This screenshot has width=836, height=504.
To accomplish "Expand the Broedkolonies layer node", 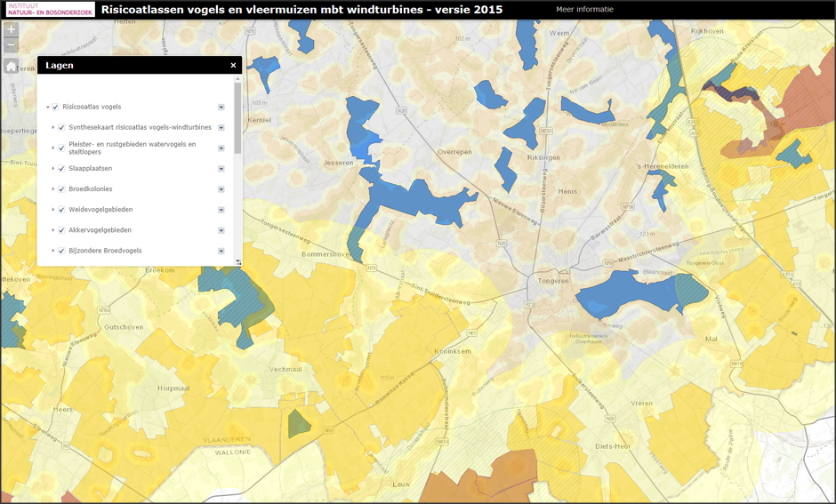I will [53, 189].
